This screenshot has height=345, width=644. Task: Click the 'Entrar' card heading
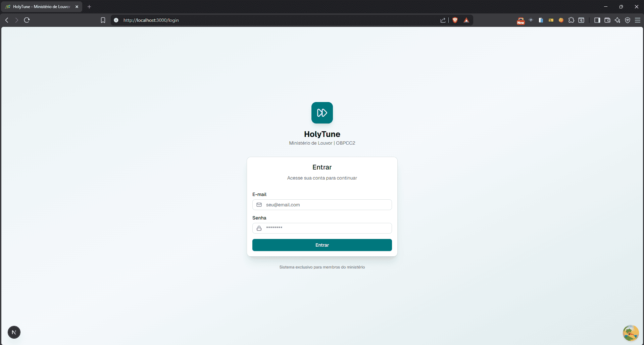point(322,167)
